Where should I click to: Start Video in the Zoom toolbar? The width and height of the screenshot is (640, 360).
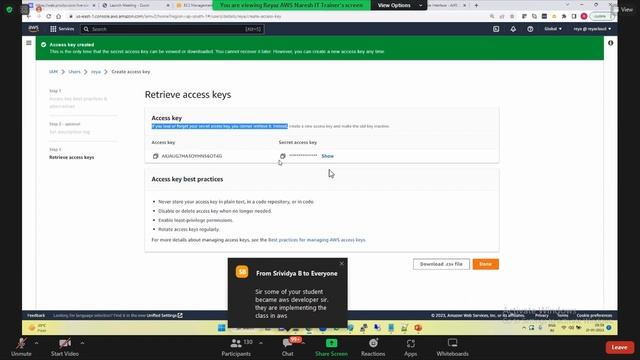(64, 347)
